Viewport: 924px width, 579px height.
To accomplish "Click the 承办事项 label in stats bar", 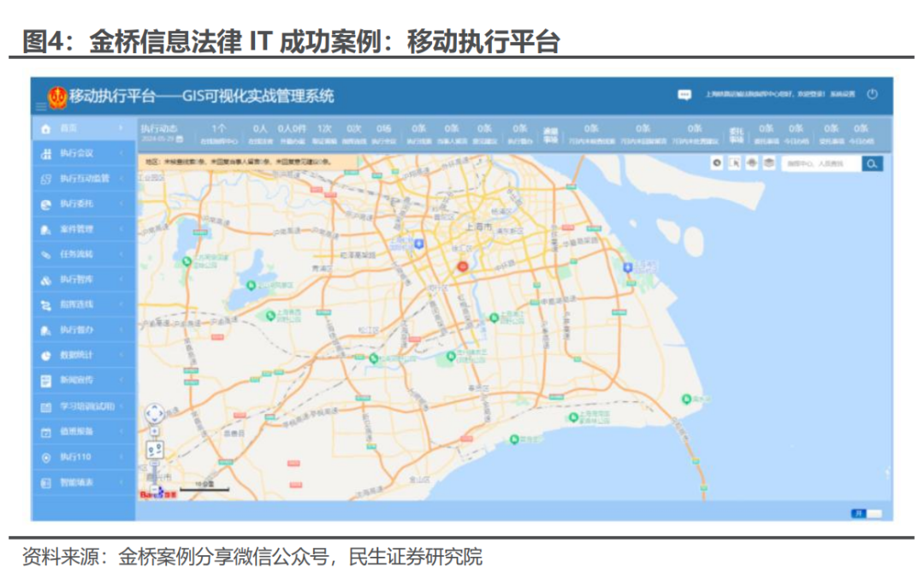I will click(550, 135).
